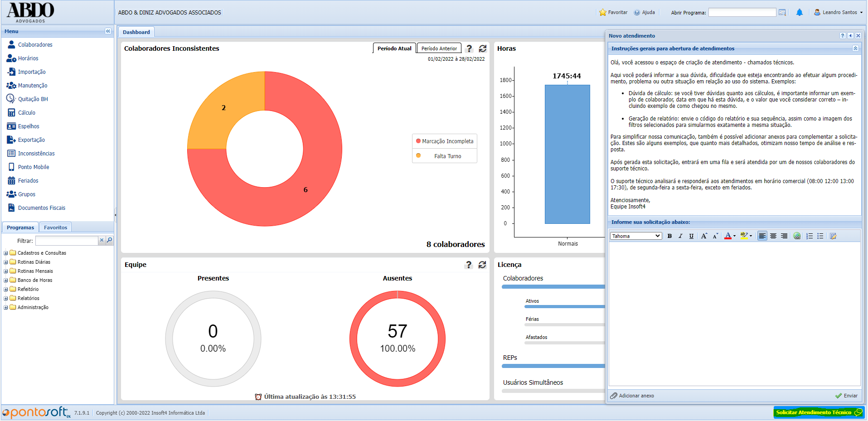868x421 pixels.
Task: Open Colaboradores from the menu
Action: pos(35,45)
